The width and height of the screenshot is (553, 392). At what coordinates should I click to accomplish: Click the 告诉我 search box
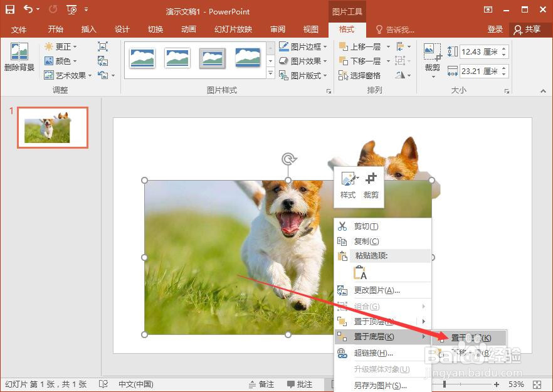tap(395, 29)
